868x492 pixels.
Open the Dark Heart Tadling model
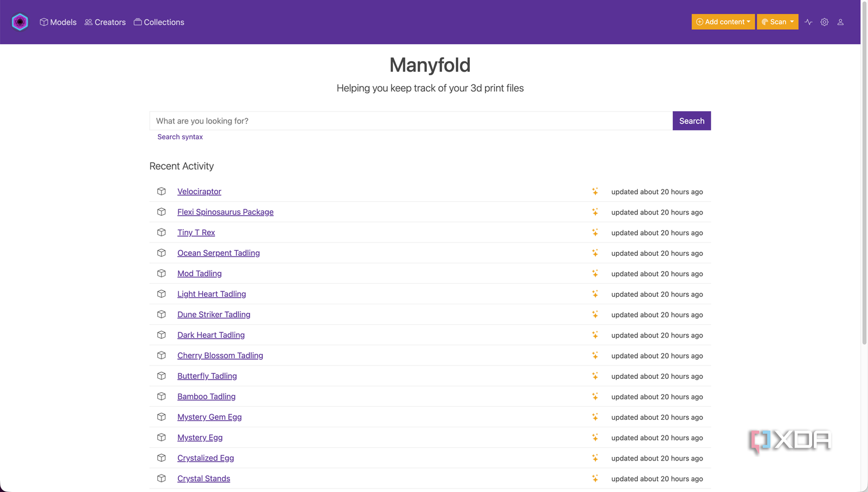click(x=211, y=335)
